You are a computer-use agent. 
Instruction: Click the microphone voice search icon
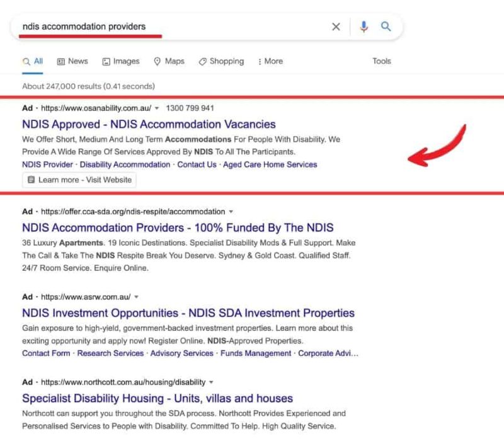tap(364, 26)
